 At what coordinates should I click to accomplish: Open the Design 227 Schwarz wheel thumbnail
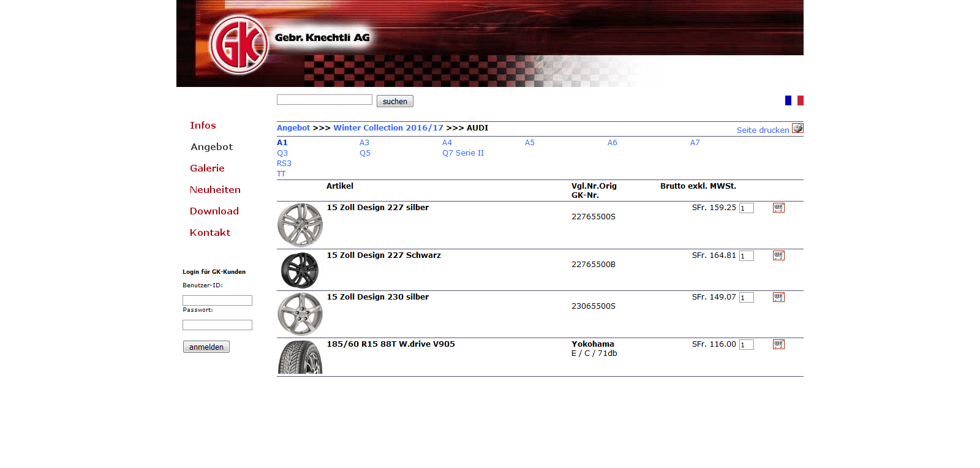(x=300, y=270)
